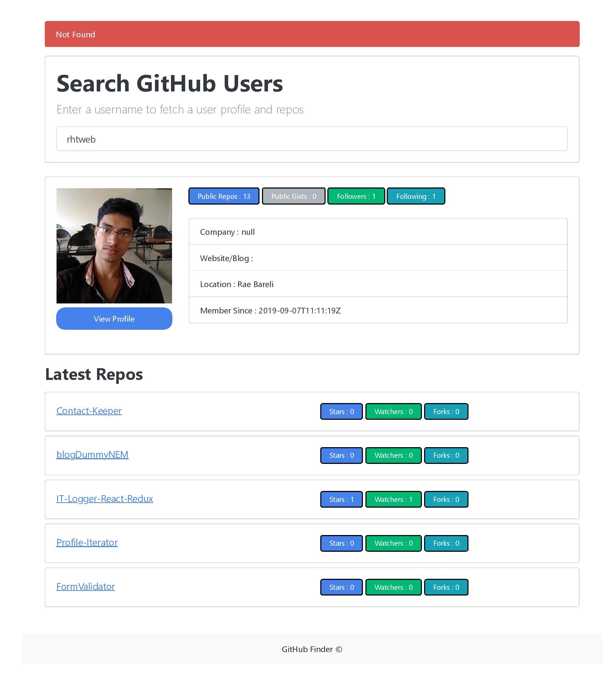Click the Not Found alert banner

pyautogui.click(x=312, y=34)
